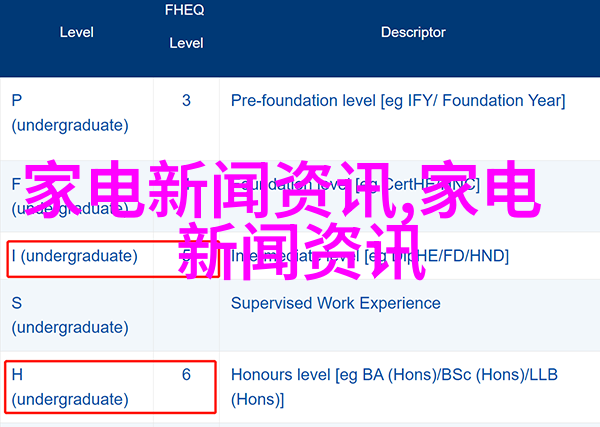Screen dimensions: 600x427
Task: Click the (Hons)] text in last row
Action: click(x=258, y=399)
